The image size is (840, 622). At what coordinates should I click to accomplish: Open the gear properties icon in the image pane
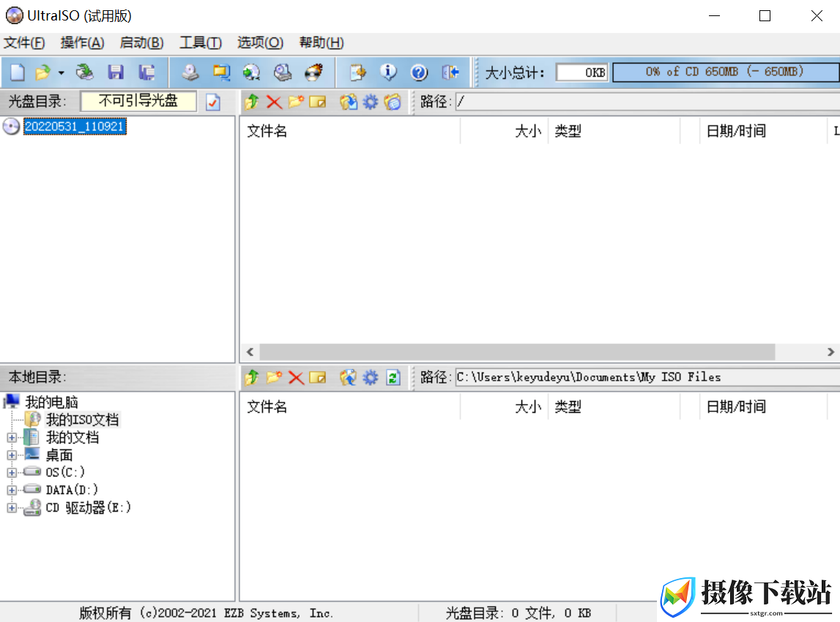tap(370, 102)
